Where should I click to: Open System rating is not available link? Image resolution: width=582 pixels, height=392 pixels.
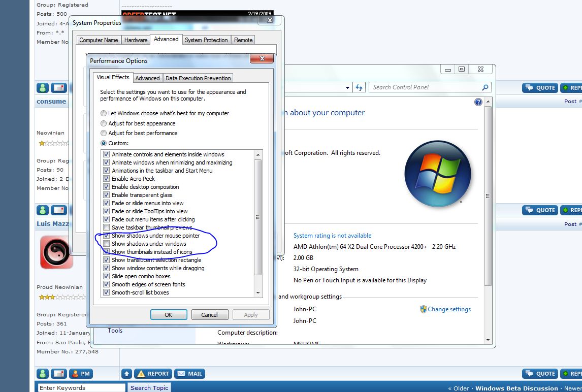[x=332, y=235]
